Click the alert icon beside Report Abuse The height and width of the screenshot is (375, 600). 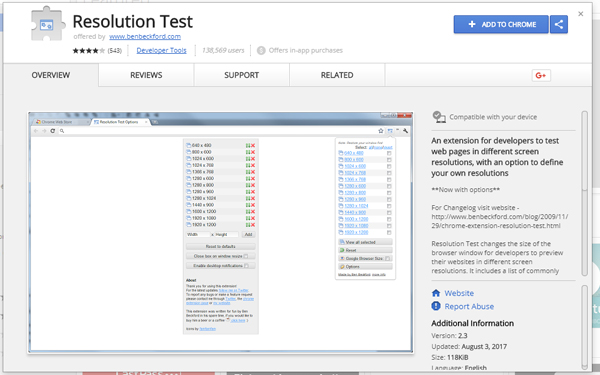point(436,306)
